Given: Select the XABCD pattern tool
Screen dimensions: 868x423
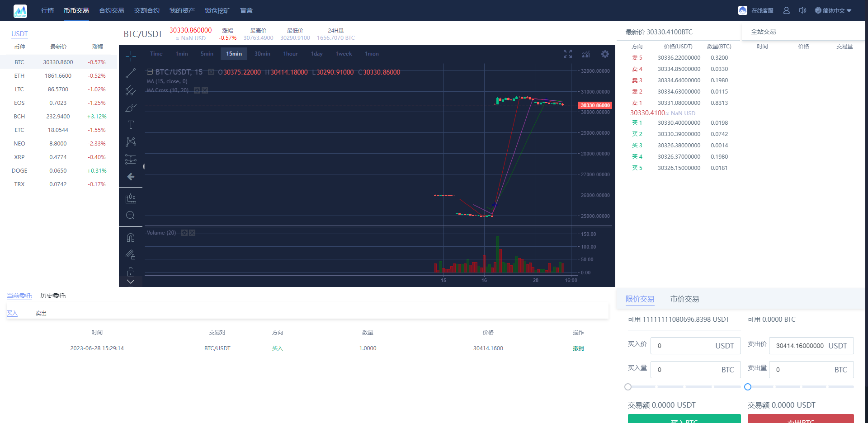Looking at the screenshot, I should pos(131,142).
